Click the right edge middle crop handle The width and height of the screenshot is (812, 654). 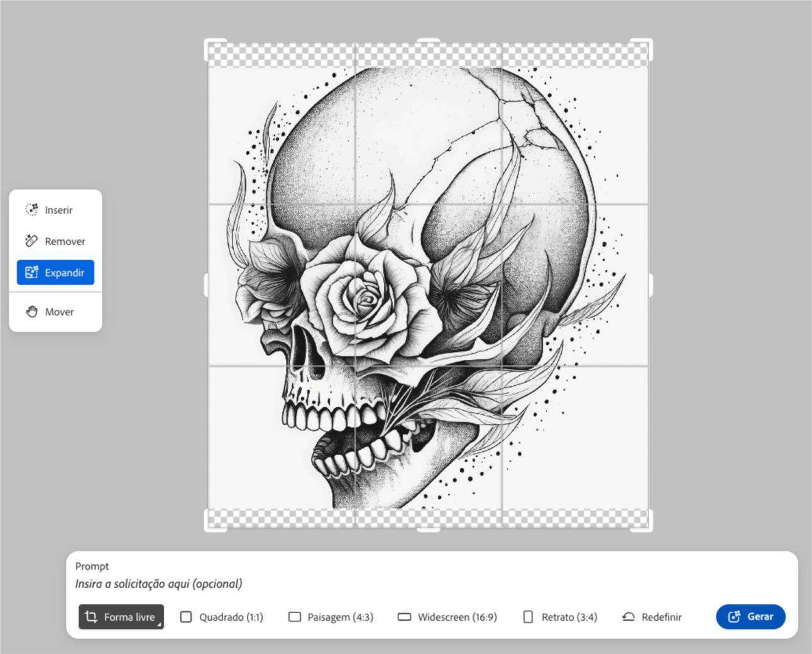[650, 285]
